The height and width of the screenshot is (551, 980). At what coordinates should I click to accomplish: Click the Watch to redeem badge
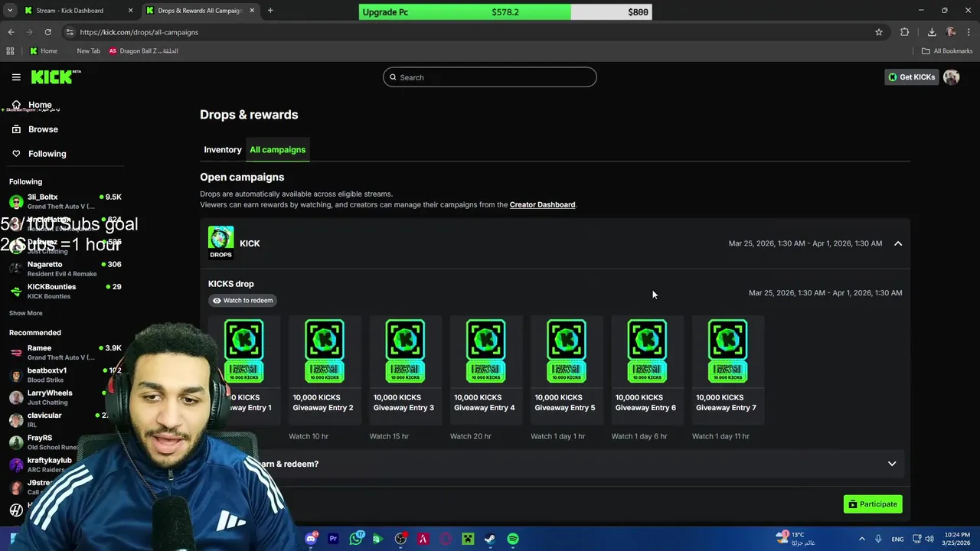[243, 301]
